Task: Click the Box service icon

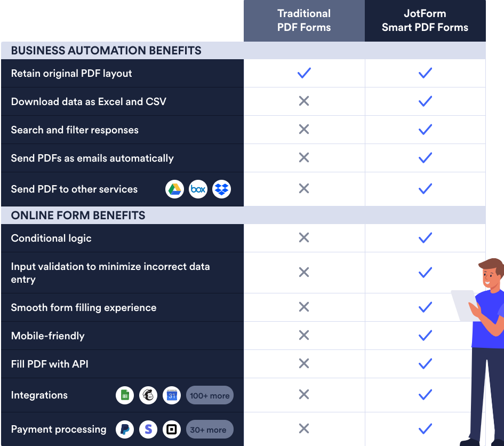Action: pos(198,189)
